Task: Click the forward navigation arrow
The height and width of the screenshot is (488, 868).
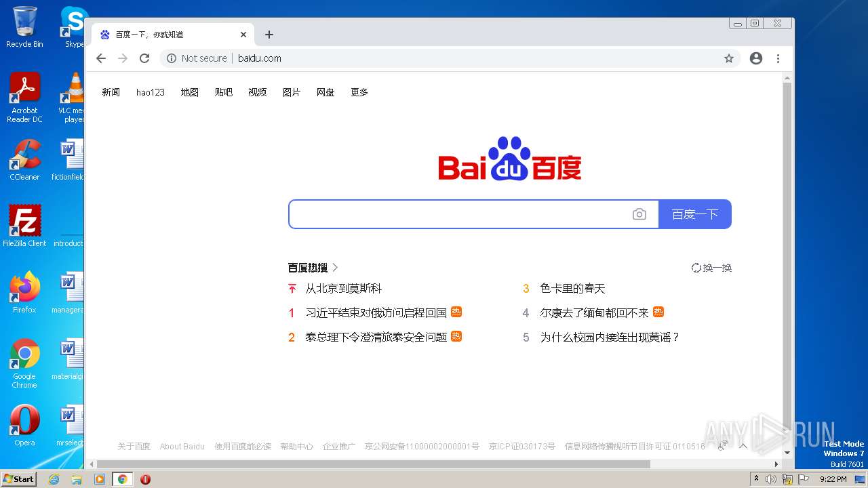Action: [x=123, y=58]
